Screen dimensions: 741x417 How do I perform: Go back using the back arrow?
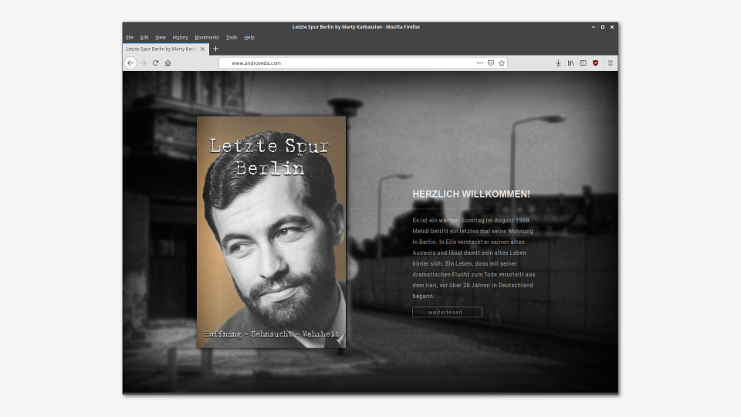point(130,63)
